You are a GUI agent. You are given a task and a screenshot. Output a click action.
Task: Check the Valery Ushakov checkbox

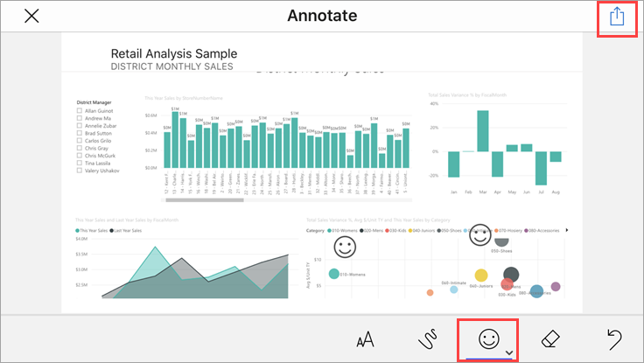point(80,171)
